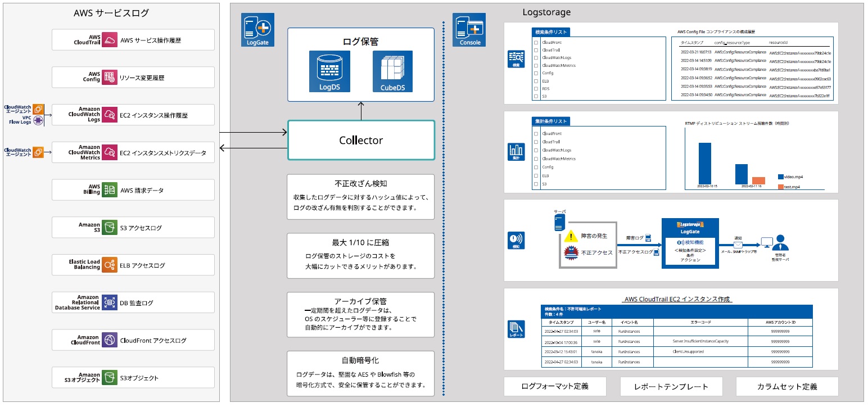Screen dimensions: 868x407
Task: Check CloudWatchMetrics in the 集計条件リスト
Action: coord(536,159)
